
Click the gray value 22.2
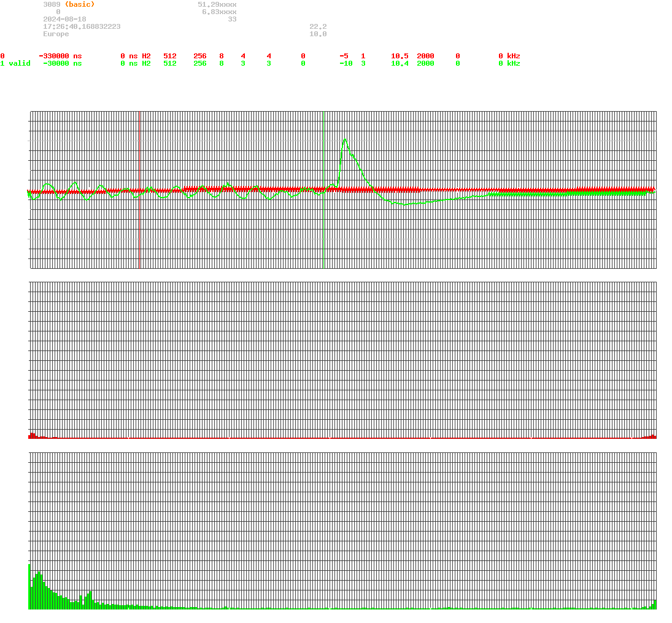(318, 26)
